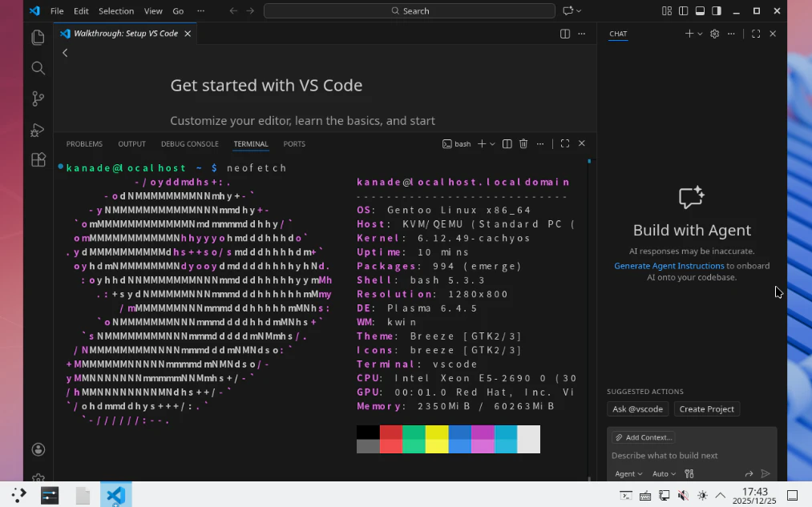This screenshot has height=507, width=812.
Task: Open terminal panel ellipsis menu
Action: coord(540,144)
